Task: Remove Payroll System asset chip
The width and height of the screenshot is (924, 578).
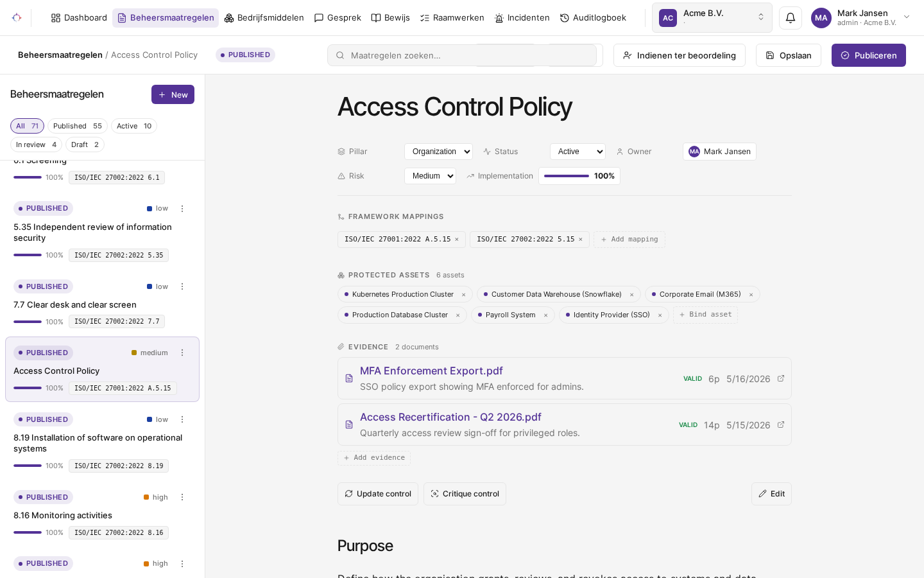Action: click(545, 315)
